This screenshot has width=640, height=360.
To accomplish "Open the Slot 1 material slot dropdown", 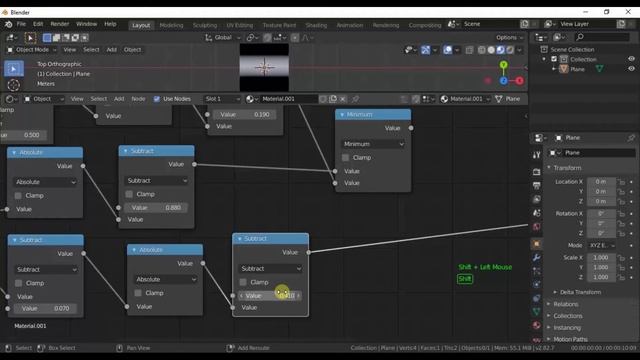I will (222, 99).
